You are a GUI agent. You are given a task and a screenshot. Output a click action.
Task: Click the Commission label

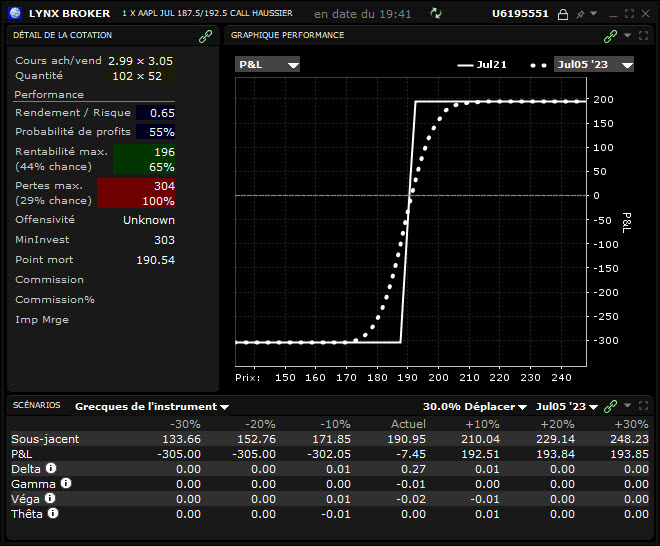(x=49, y=280)
